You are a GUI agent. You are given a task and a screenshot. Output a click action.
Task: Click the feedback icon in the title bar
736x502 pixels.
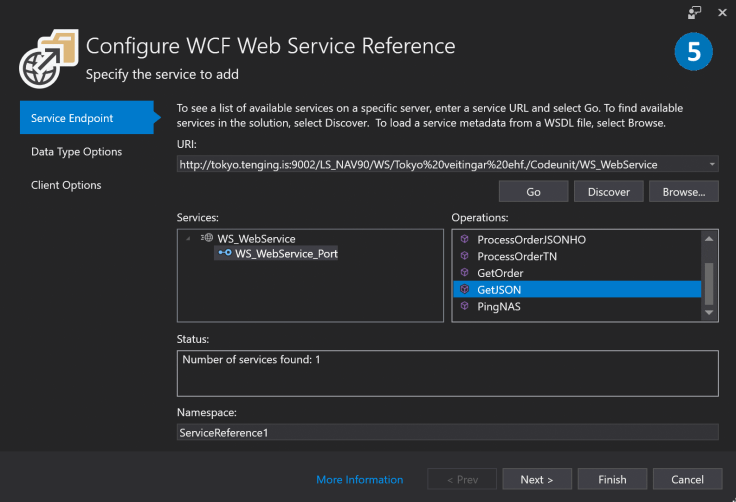click(x=695, y=12)
